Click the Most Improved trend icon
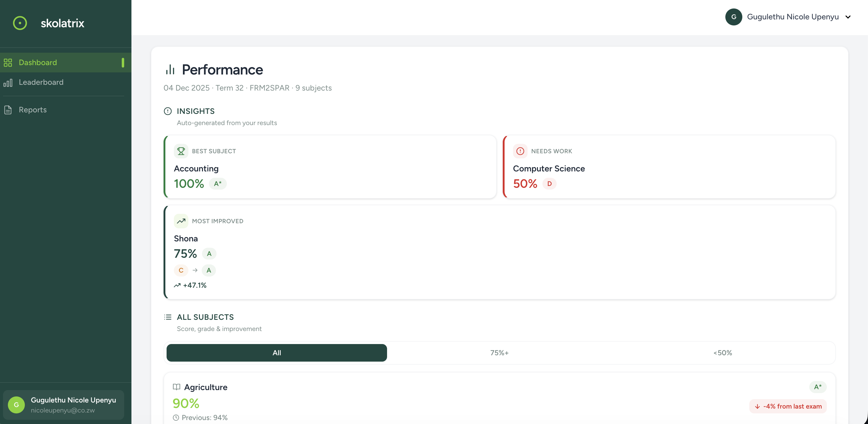Screen dimensions: 868x424 click(x=181, y=221)
